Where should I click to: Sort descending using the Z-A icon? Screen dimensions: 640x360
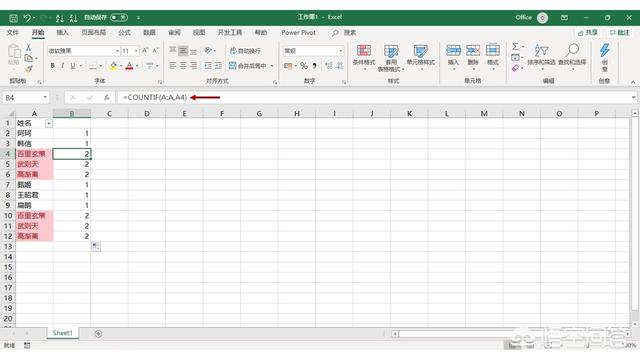[x=73, y=18]
